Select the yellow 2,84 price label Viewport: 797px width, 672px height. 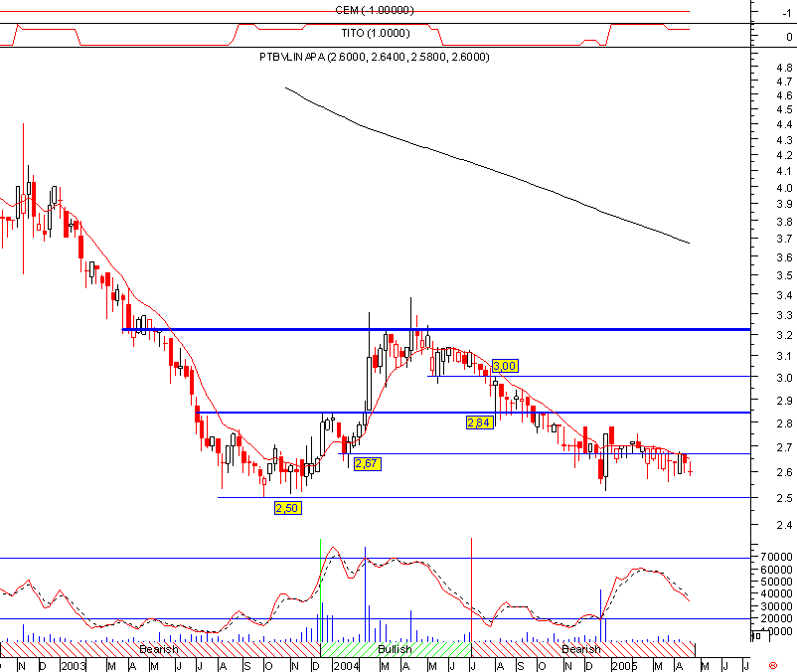point(479,422)
